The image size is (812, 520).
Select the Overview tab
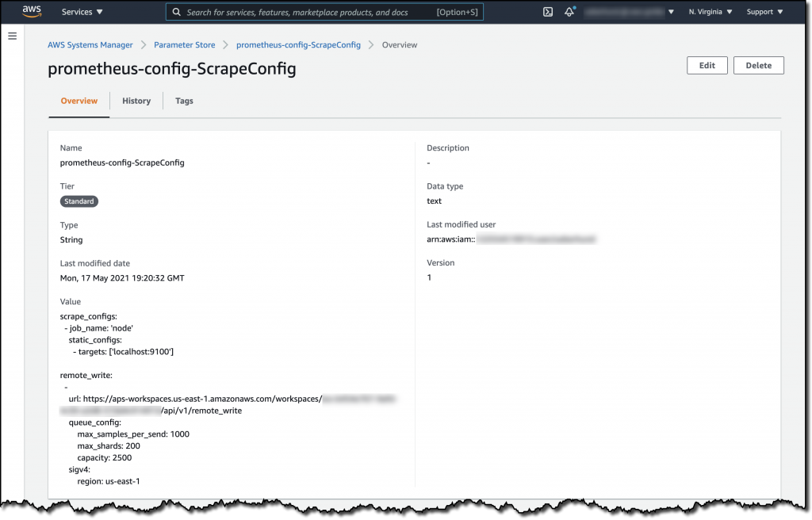(79, 101)
